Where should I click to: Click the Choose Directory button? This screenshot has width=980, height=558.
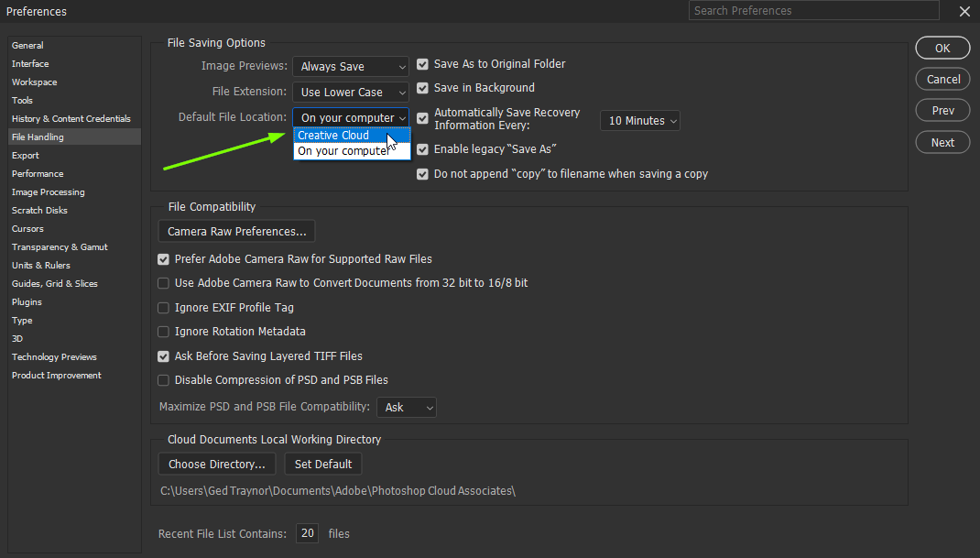pyautogui.click(x=216, y=464)
